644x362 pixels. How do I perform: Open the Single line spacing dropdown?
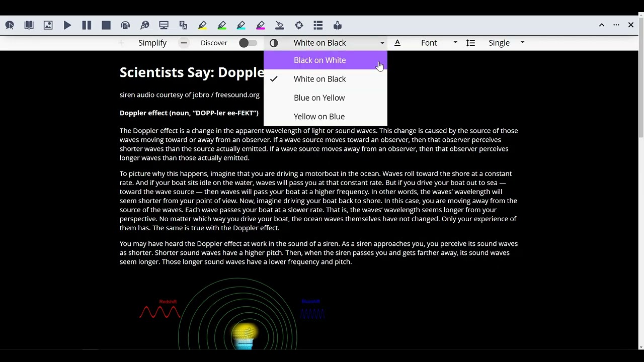pyautogui.click(x=506, y=43)
